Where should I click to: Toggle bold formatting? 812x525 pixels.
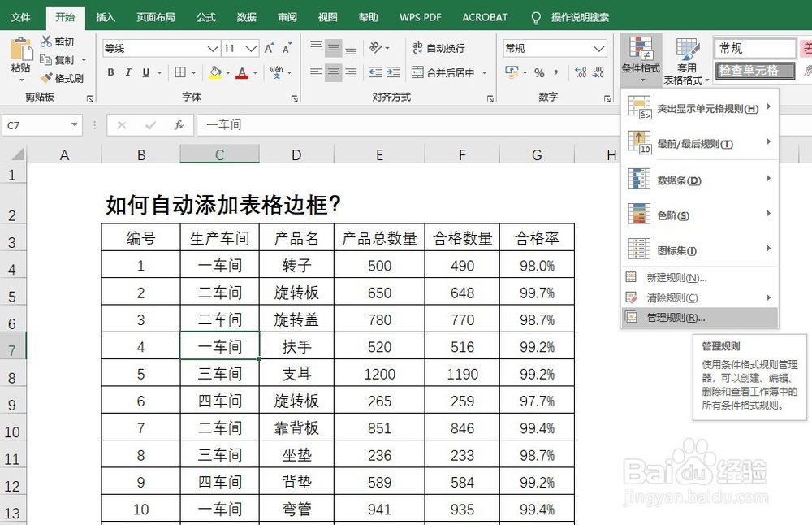[x=110, y=72]
